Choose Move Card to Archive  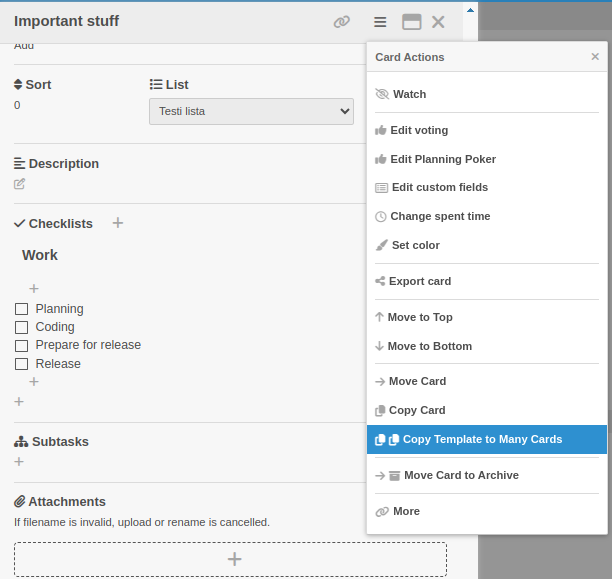coord(460,475)
